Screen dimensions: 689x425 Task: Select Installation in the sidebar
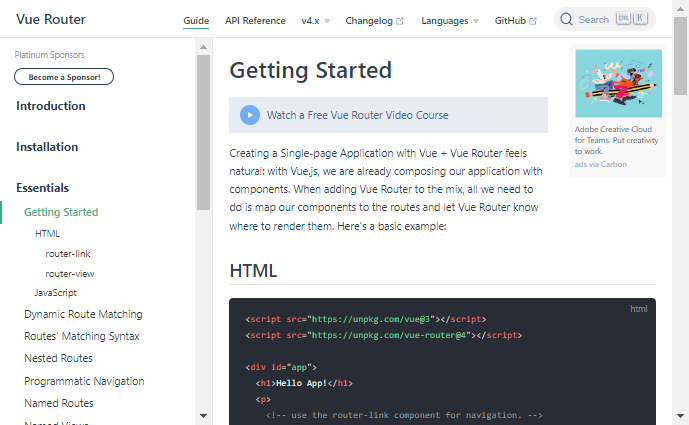coord(47,147)
